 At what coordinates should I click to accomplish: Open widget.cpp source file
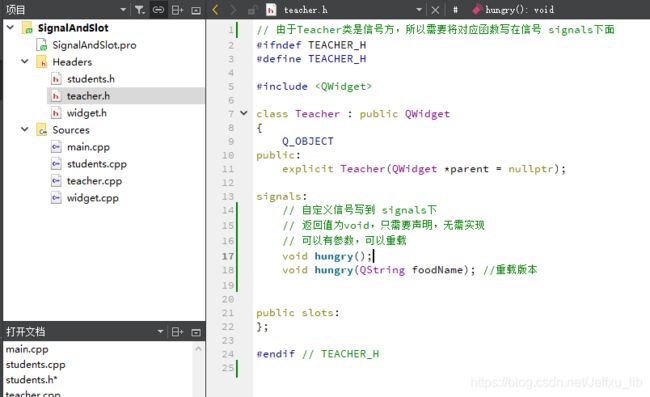[x=92, y=198]
